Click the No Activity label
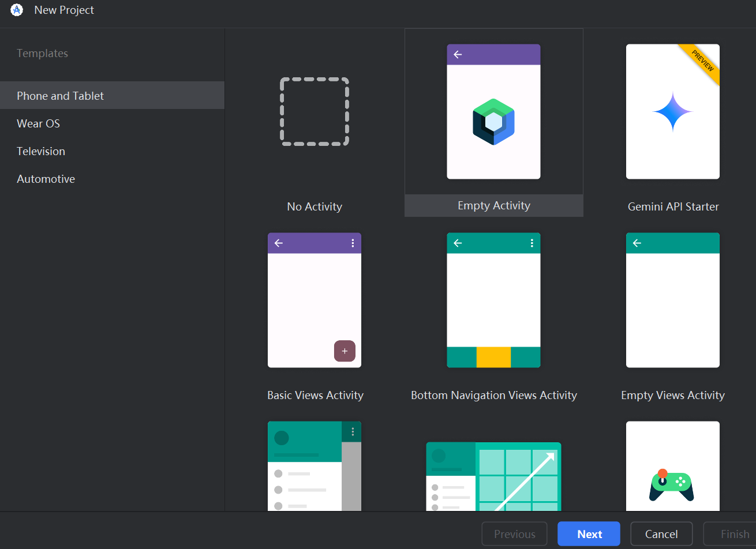756x549 pixels. pos(315,206)
